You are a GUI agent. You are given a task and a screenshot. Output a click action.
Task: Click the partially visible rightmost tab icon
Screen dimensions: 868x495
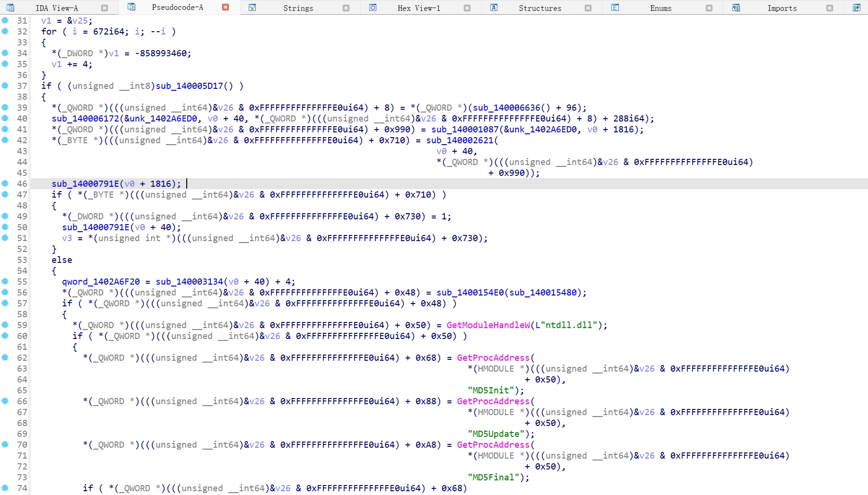[857, 8]
